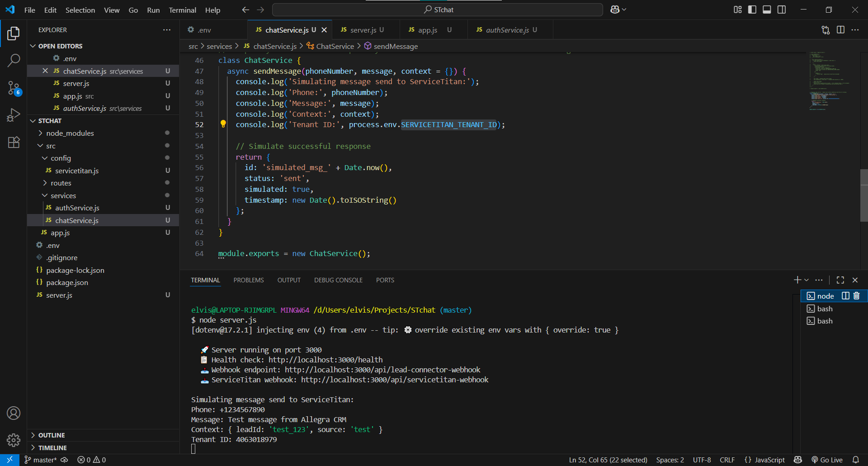This screenshot has width=868, height=466.
Task: Open Source Control view with 6 changes
Action: point(14,88)
